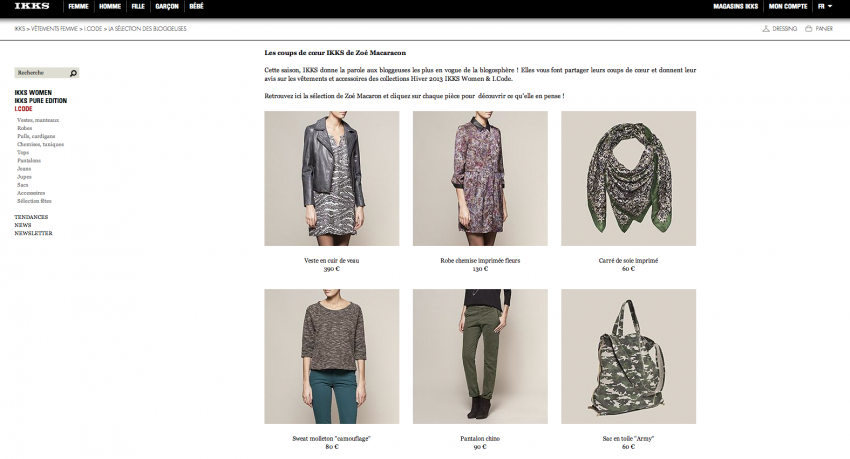Click the I.CODE breadcrumb link

pyautogui.click(x=93, y=29)
